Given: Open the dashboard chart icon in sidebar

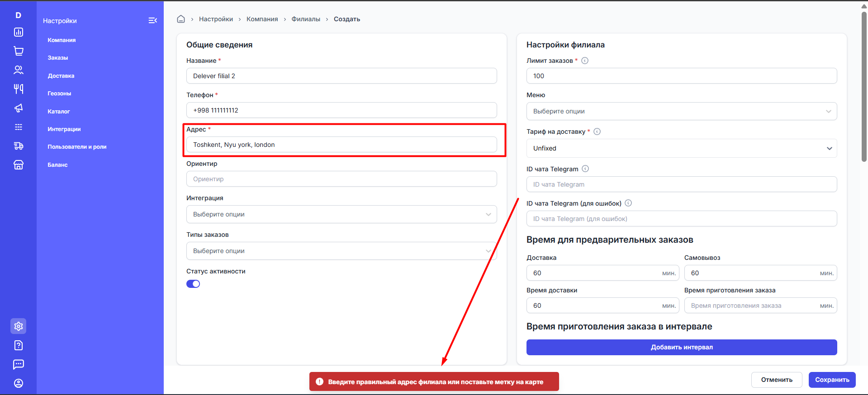Looking at the screenshot, I should (x=19, y=32).
